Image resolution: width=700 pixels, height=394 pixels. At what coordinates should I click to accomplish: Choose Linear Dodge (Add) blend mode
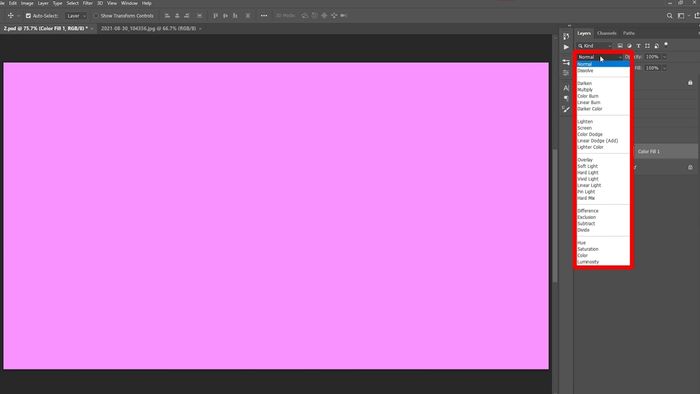tap(603, 141)
